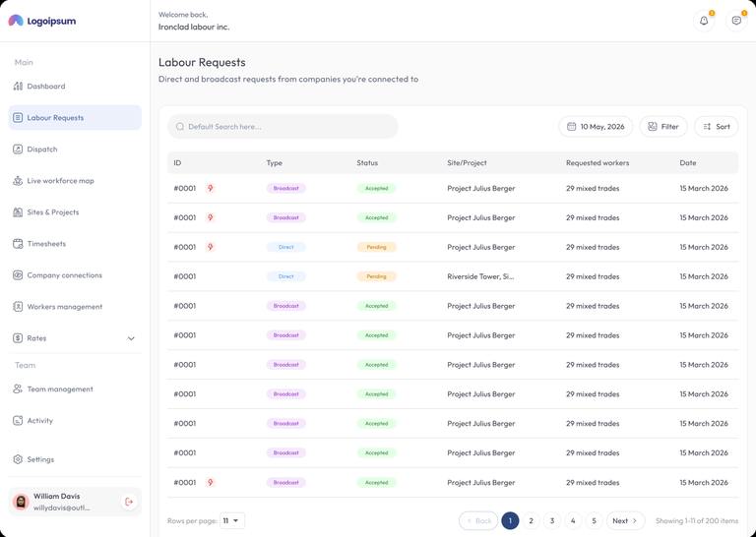This screenshot has width=756, height=537.
Task: Focus the Default Search here field
Action: coord(283,127)
